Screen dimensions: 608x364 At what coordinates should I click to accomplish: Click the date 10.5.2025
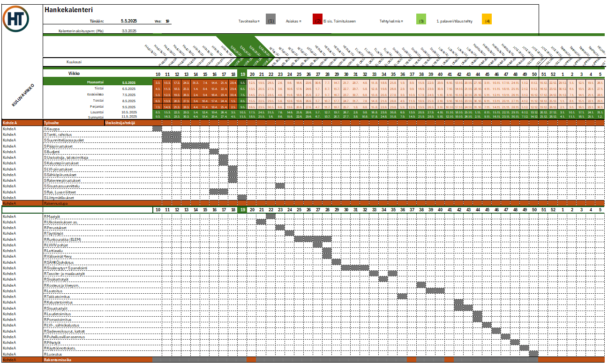(x=129, y=112)
